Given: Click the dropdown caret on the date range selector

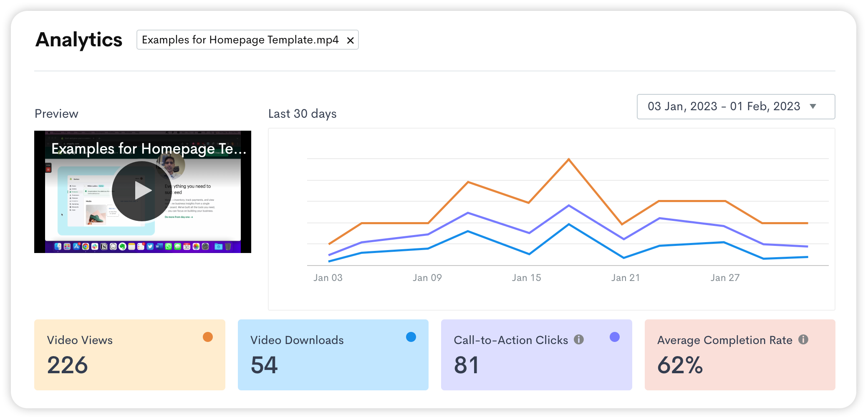Looking at the screenshot, I should (812, 106).
